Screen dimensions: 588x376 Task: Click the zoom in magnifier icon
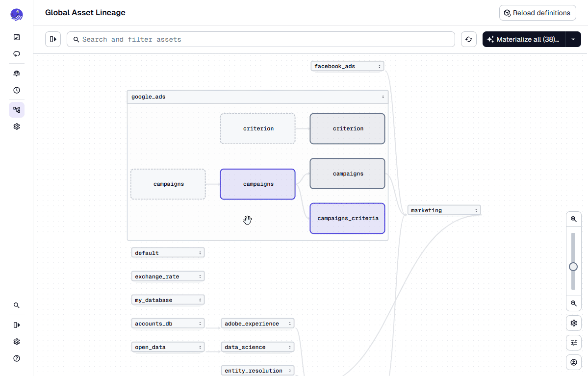[x=573, y=219]
